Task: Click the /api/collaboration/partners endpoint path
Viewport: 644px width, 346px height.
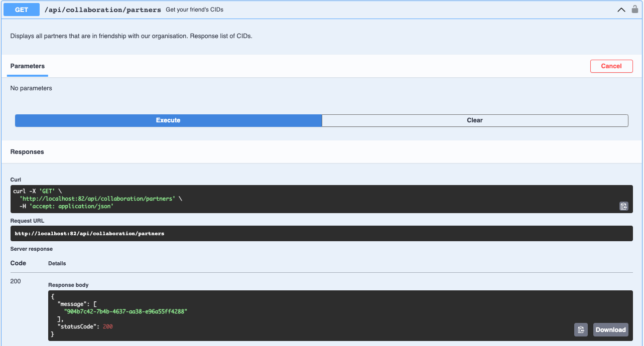Action: click(x=102, y=10)
